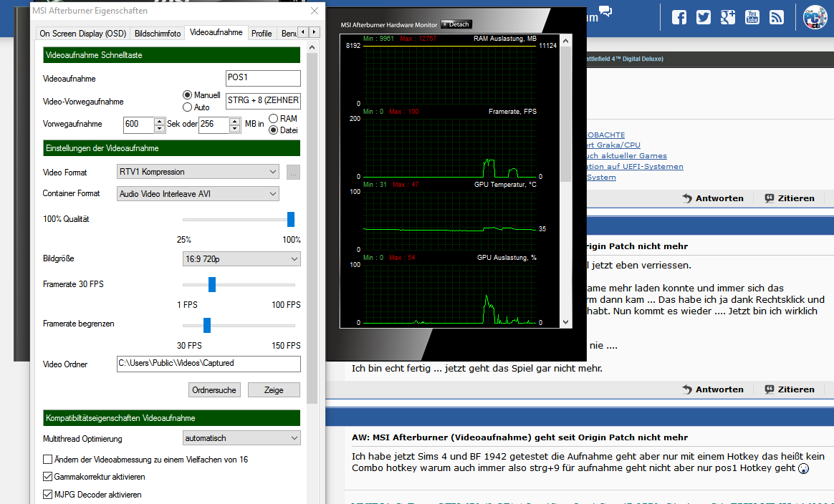The height and width of the screenshot is (504, 834).
Task: Switch to On Screen Display (OSD) tab
Action: pyautogui.click(x=83, y=34)
